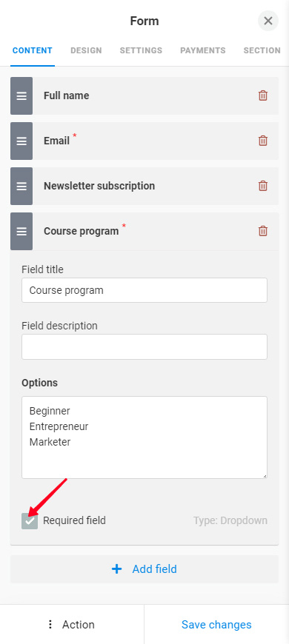Add a new field
The width and height of the screenshot is (289, 644).
[x=144, y=569]
